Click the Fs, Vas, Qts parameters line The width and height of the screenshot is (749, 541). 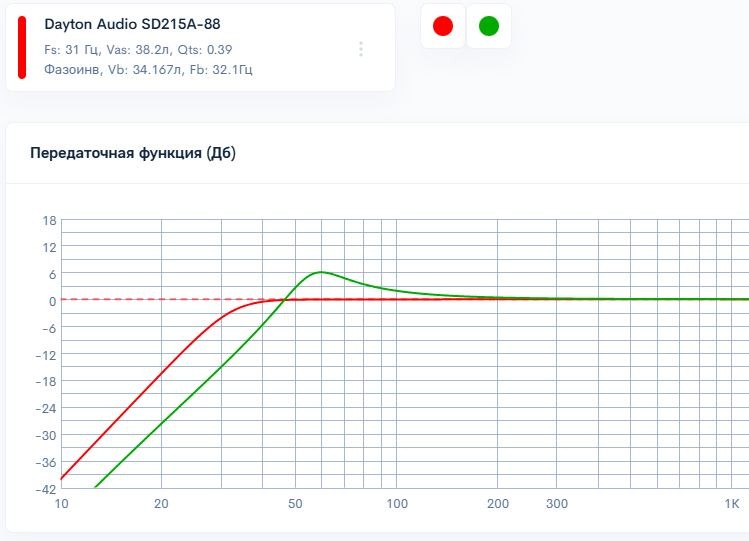point(139,49)
